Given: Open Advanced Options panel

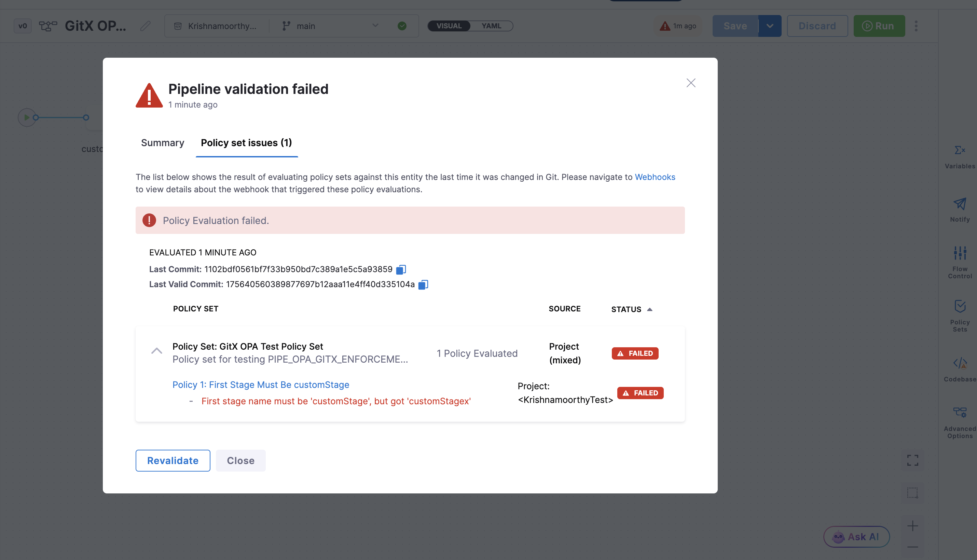Looking at the screenshot, I should pyautogui.click(x=959, y=422).
